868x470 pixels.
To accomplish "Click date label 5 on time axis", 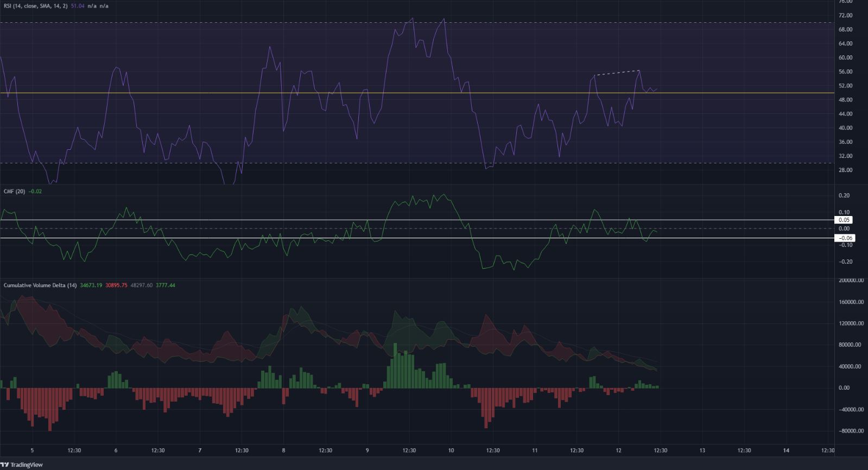I will (x=32, y=450).
